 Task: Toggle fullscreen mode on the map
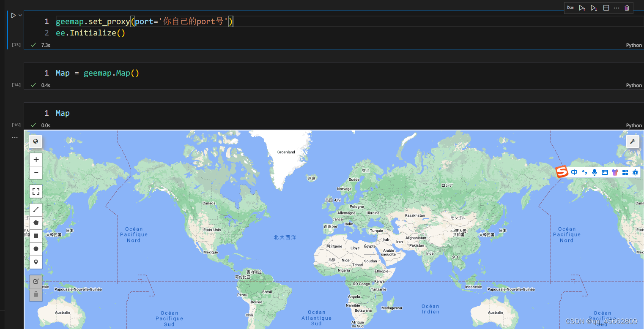click(x=36, y=191)
